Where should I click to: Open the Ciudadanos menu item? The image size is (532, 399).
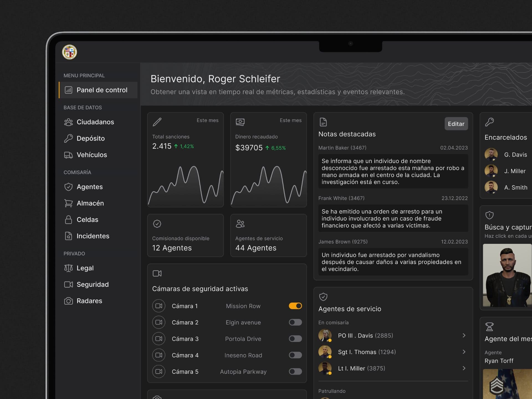(x=95, y=122)
